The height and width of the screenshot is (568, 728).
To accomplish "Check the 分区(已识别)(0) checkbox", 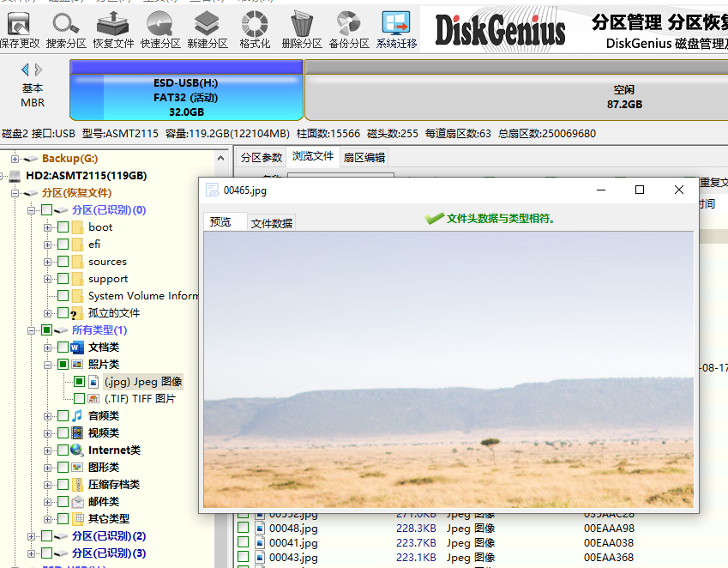I will point(46,210).
